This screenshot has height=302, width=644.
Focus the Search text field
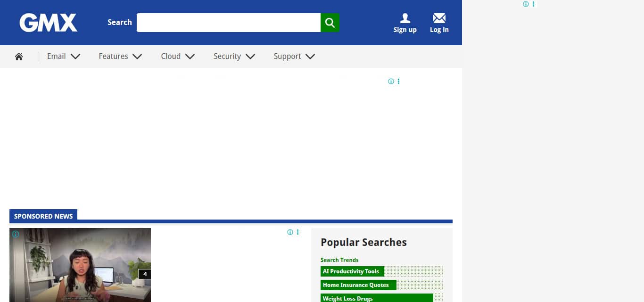point(229,23)
